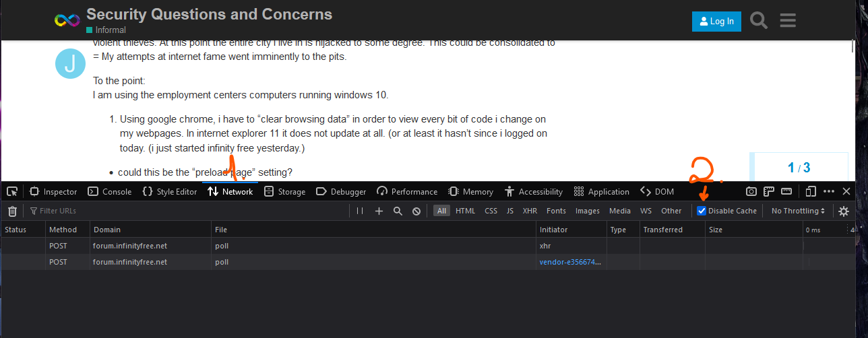Switch to the Style Editor tab
This screenshot has width=868, height=338.
click(x=170, y=192)
